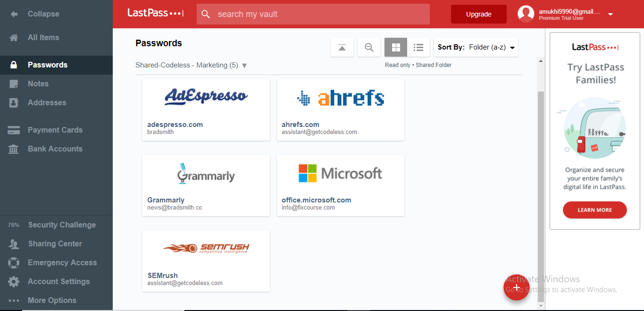
Task: Click the Collapse sidebar arrow icon
Action: click(14, 14)
